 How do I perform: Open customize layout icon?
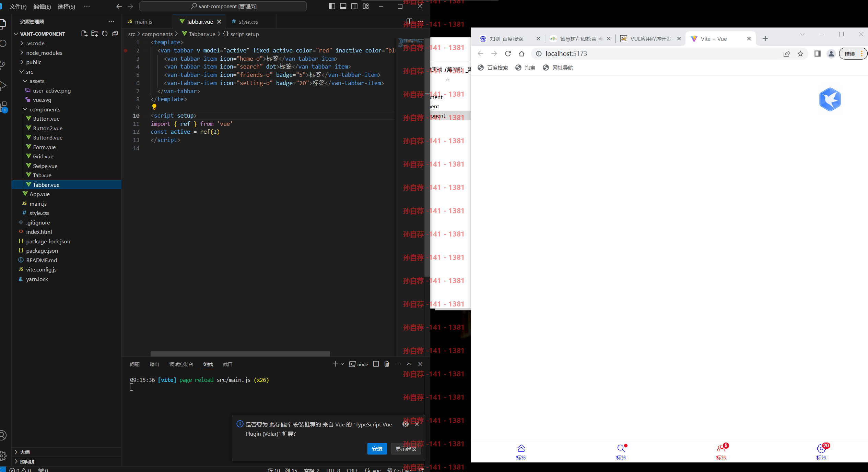point(366,6)
